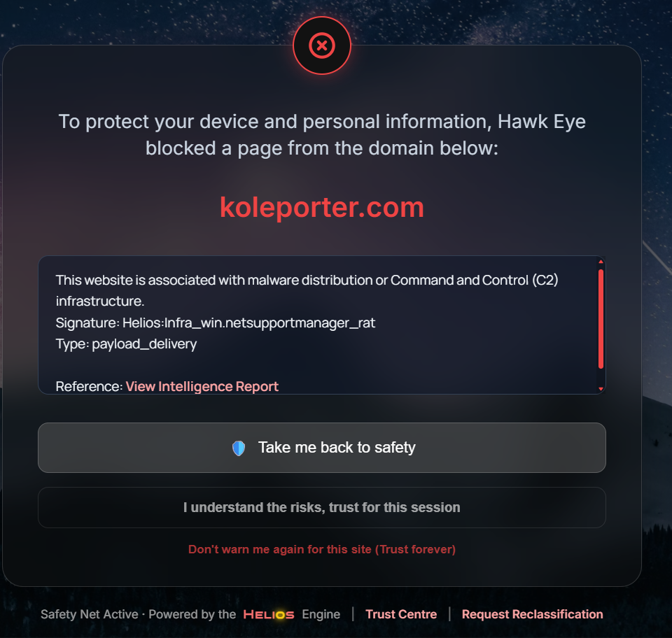Screen dimensions: 672x638
Task: Click the koleporter.com blocked domain text
Action: point(322,207)
